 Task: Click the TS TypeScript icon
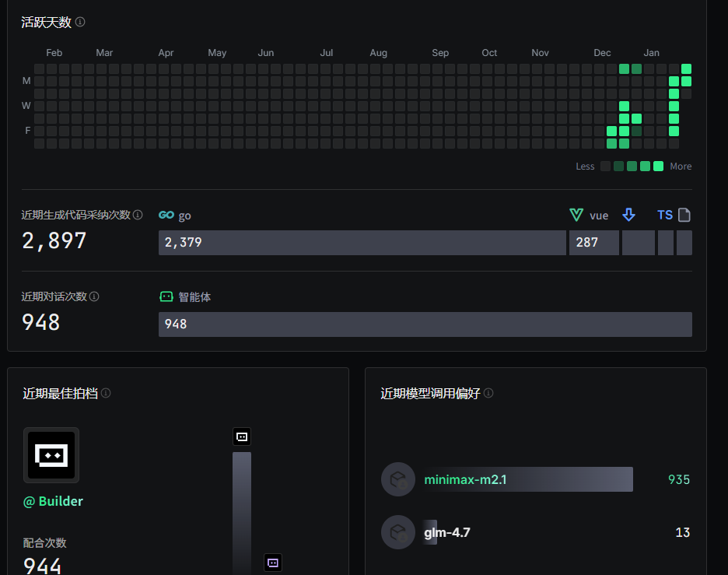point(665,216)
